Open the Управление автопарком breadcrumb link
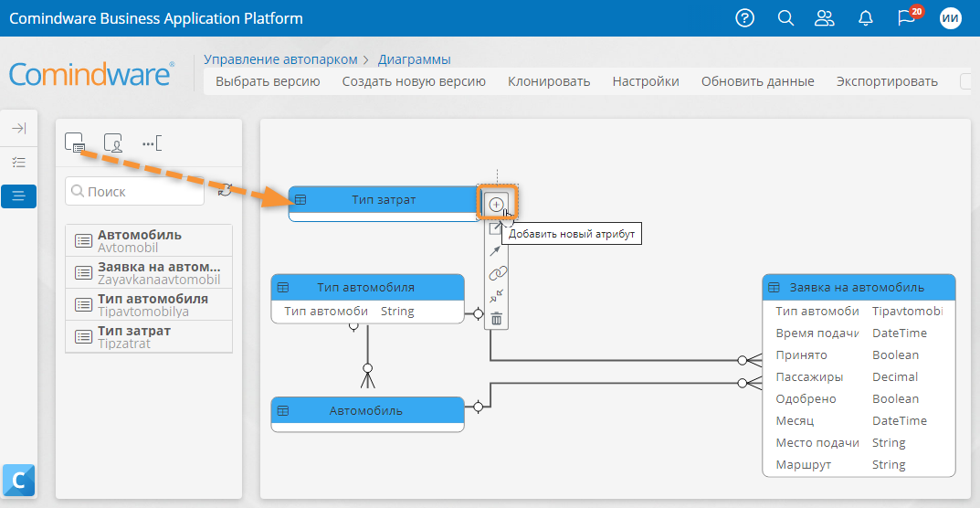 pos(280,59)
